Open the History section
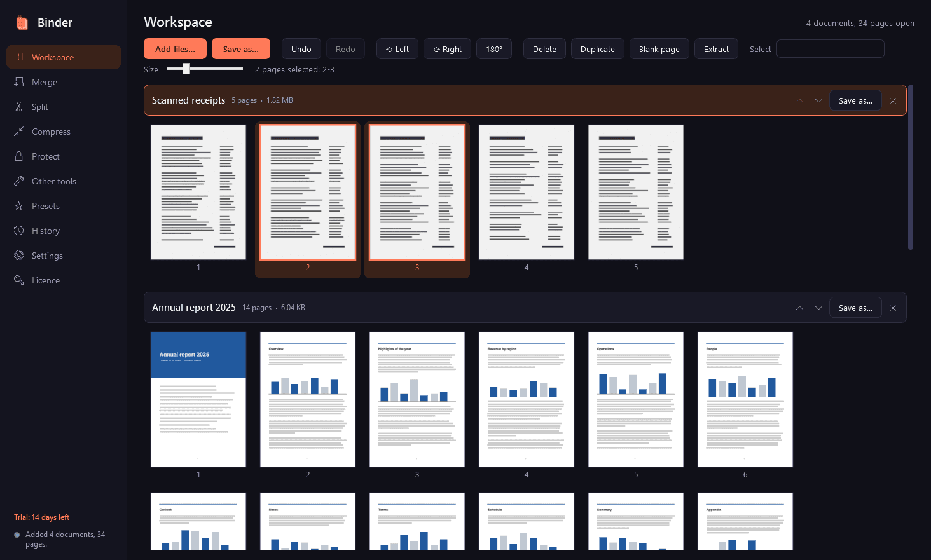This screenshot has height=560, width=931. click(x=64, y=231)
